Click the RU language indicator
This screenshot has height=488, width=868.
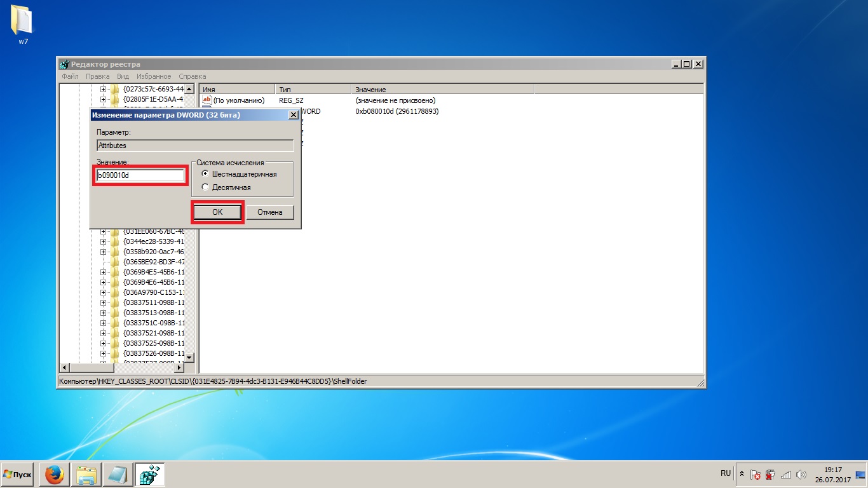726,474
